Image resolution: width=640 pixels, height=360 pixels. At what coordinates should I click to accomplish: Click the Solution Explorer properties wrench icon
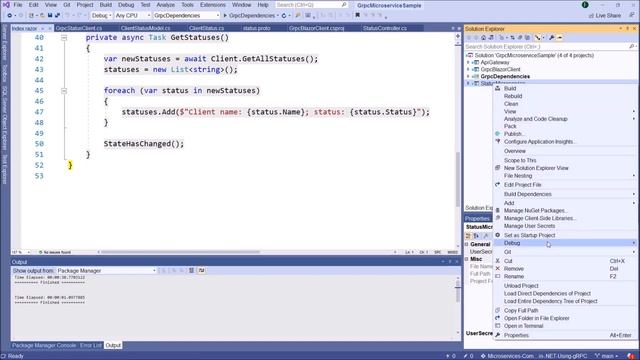551,38
